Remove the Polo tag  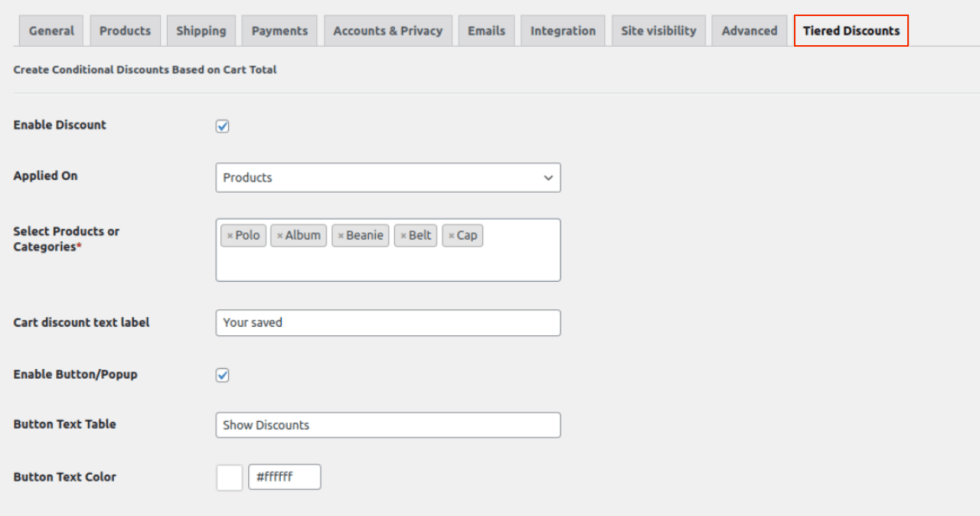pyautogui.click(x=230, y=236)
